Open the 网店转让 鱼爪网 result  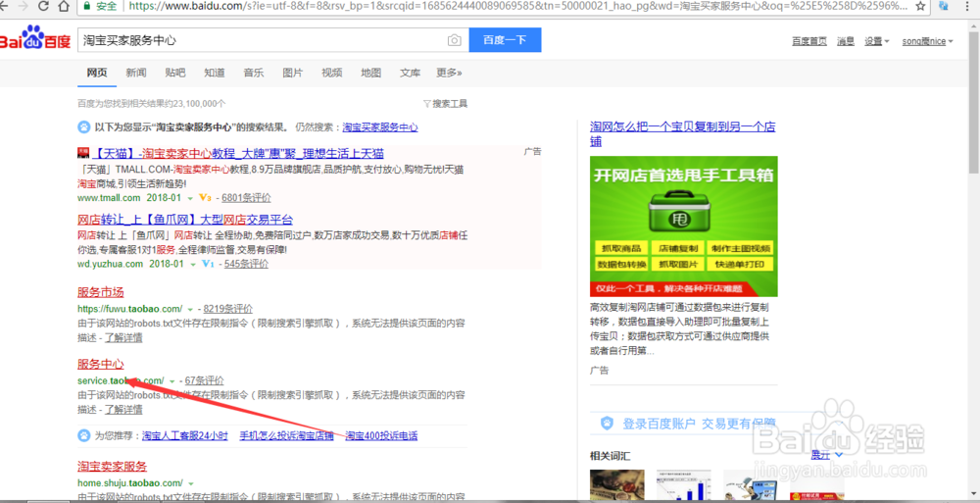click(185, 220)
